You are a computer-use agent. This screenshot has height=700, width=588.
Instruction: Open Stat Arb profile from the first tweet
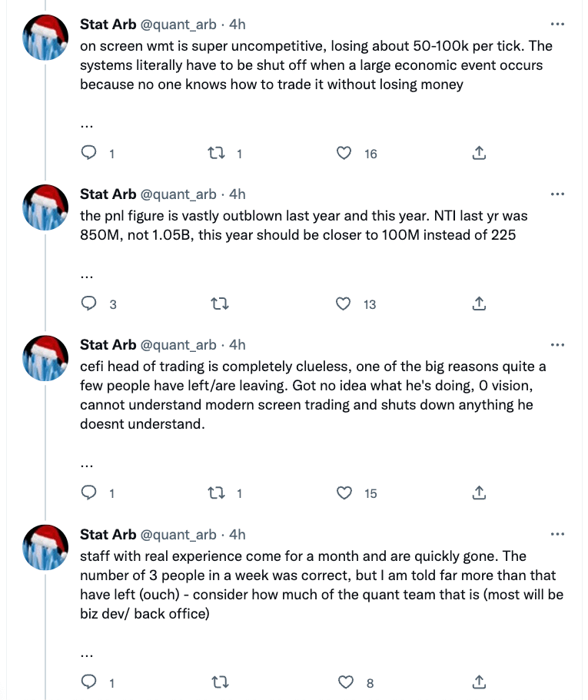[x=108, y=24]
